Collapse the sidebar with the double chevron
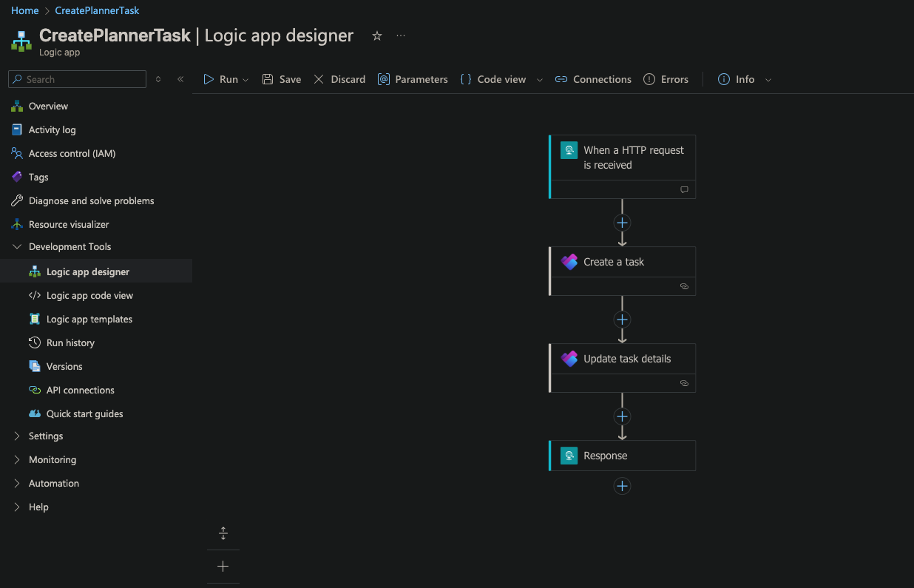 tap(180, 79)
